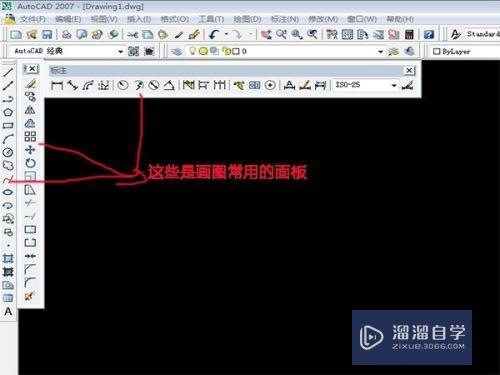Open the ByLayer color control
Screen dimensions: 500x375
pos(465,51)
